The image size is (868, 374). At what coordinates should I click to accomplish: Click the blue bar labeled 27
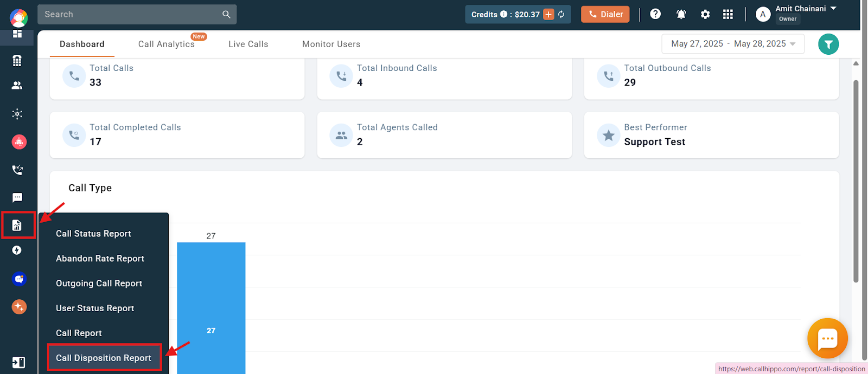(x=211, y=308)
